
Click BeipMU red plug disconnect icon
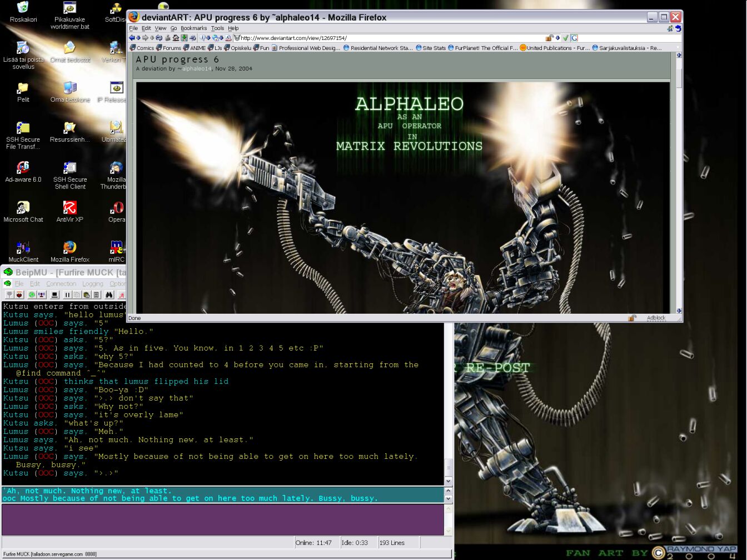pos(19,295)
